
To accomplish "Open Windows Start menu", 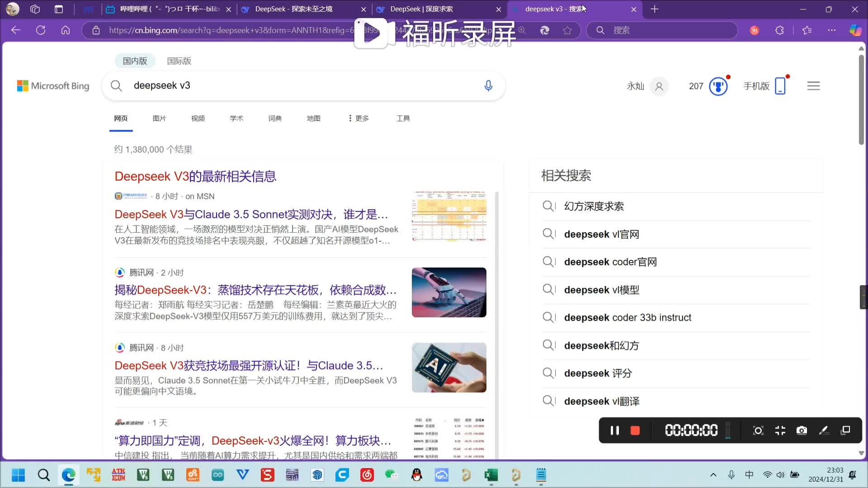I will (x=19, y=475).
